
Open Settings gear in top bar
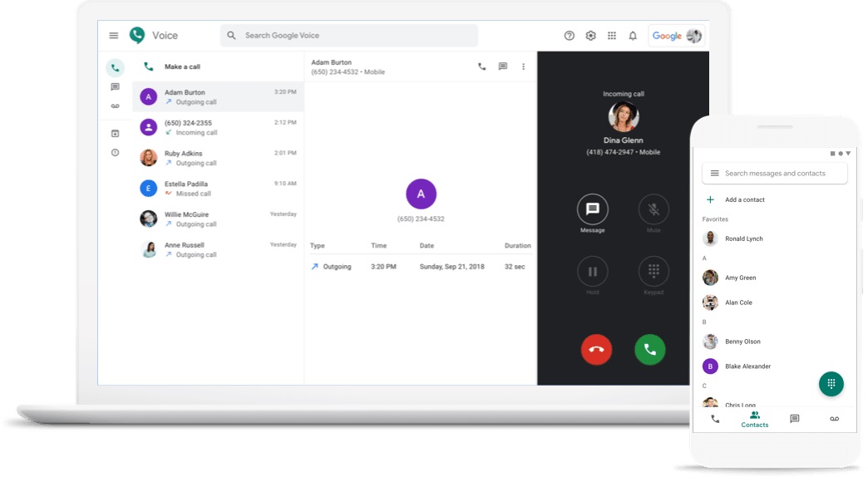tap(591, 36)
